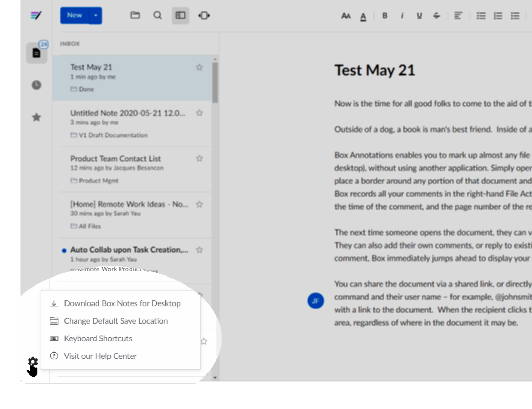
Task: Toggle bold formatting
Action: [385, 16]
